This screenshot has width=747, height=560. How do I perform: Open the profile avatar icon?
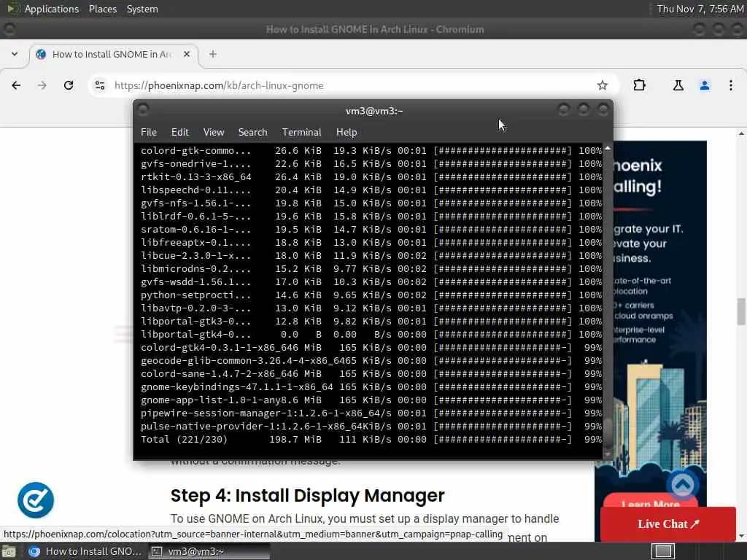pyautogui.click(x=705, y=85)
